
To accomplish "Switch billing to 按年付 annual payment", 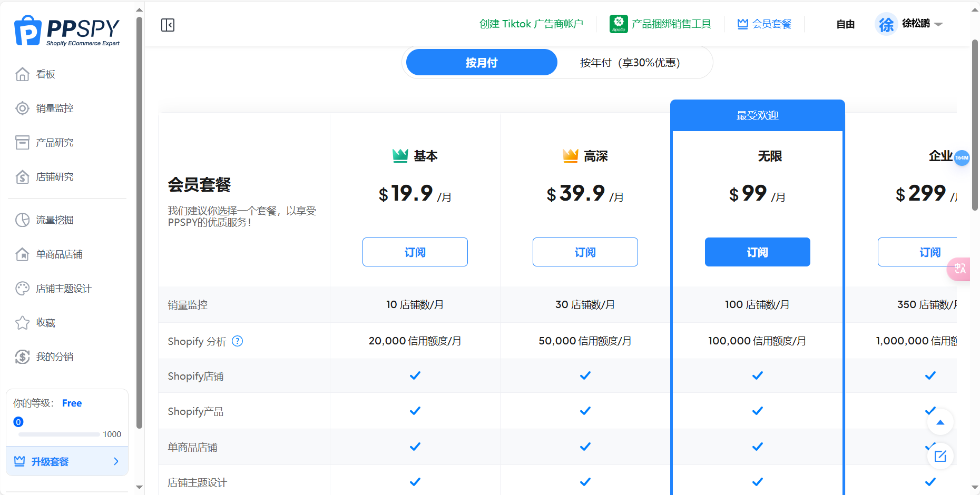I will coord(629,62).
